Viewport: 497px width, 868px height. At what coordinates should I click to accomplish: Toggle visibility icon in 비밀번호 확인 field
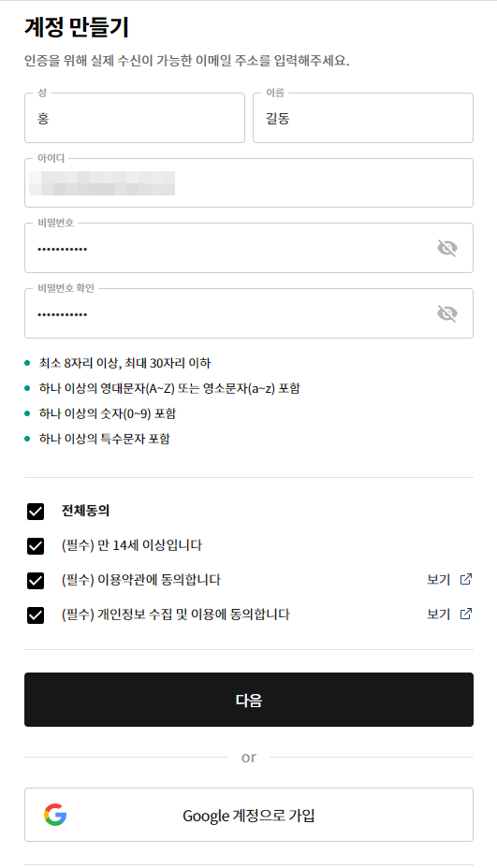[x=447, y=314]
